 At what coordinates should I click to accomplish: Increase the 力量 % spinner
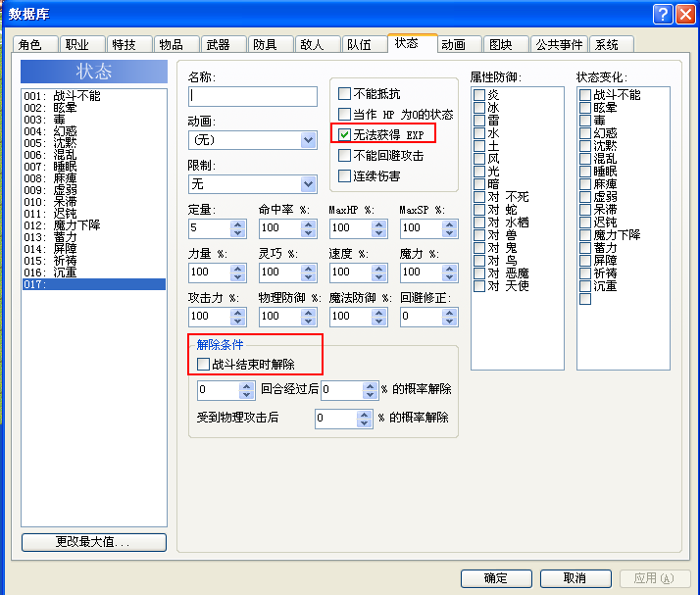(238, 269)
